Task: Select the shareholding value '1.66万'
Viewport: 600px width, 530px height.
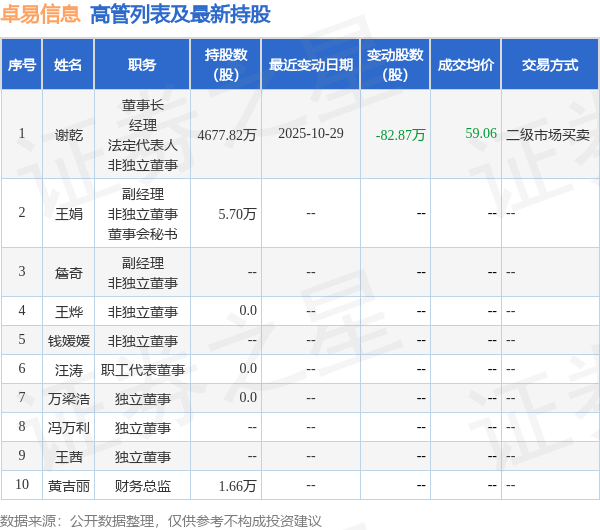Action: [x=237, y=486]
